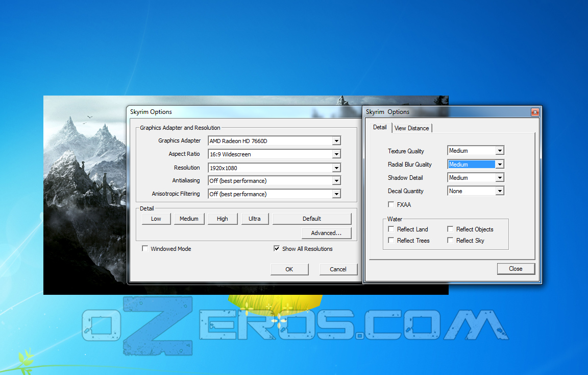
Task: Open the Radial Blur Quality dropdown
Action: (x=476, y=165)
